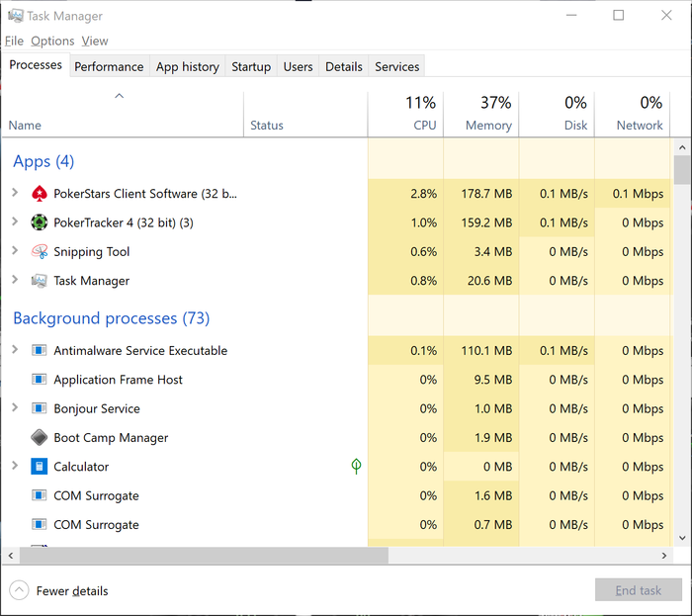The height and width of the screenshot is (616, 692).
Task: Click the Boot Camp Manager diamond icon
Action: tap(40, 438)
